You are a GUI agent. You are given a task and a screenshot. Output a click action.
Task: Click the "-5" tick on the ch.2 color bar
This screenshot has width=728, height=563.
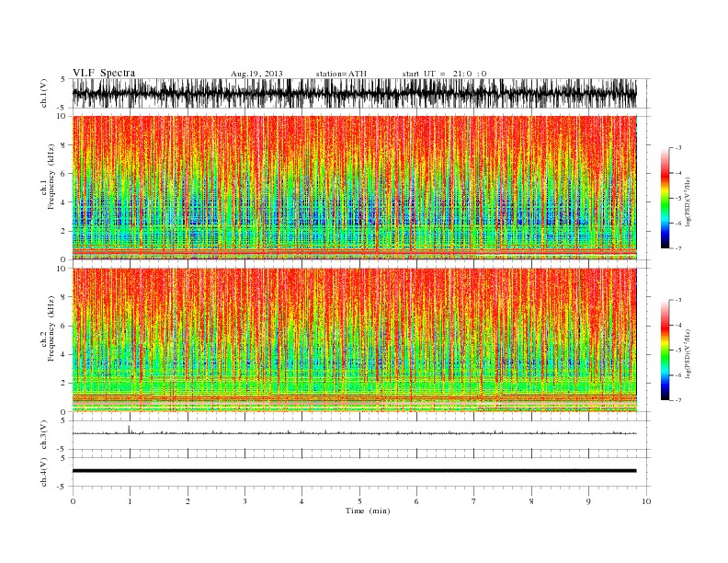677,350
